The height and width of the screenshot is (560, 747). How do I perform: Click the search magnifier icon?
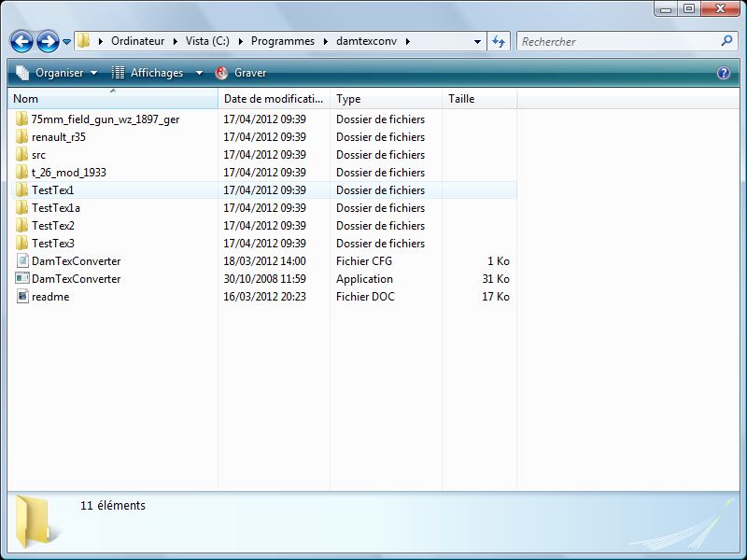[727, 41]
